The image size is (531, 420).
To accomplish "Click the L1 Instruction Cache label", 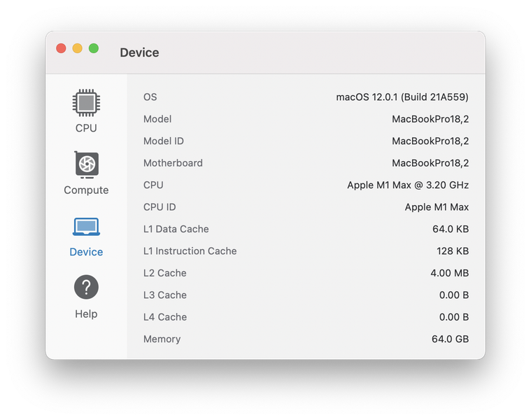I will 190,251.
